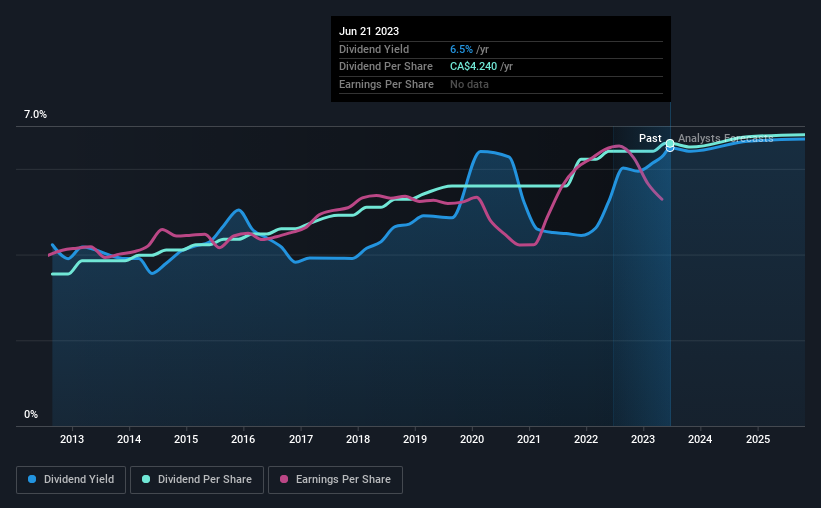Select the 2022 x-axis year label
Viewport: 821px width, 508px height.
coord(586,439)
